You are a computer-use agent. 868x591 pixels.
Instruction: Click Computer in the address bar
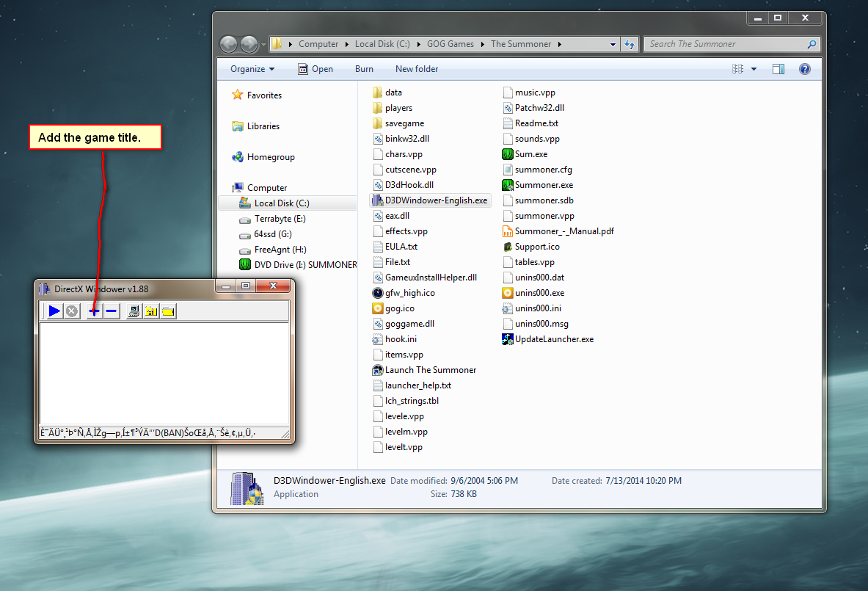[318, 44]
